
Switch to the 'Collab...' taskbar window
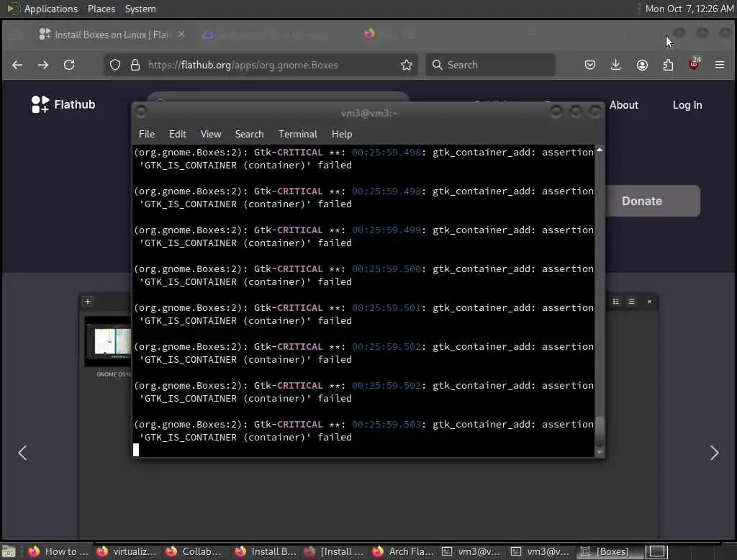pos(194,551)
